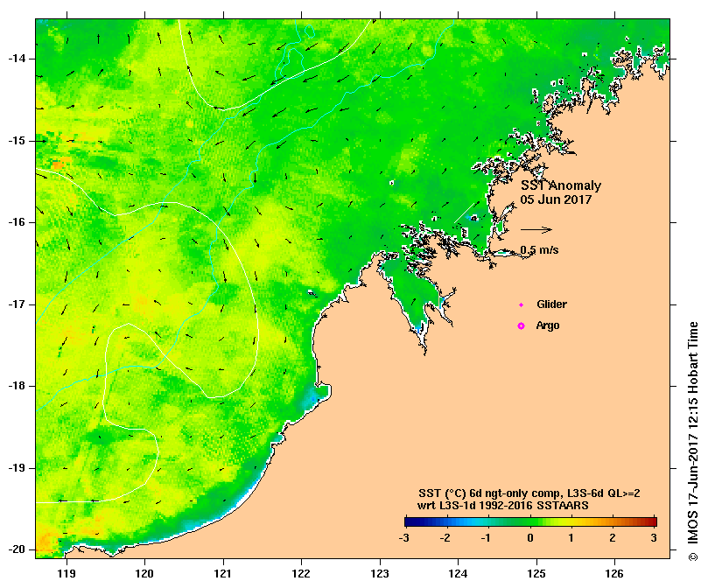Click latitude label '-14'
Screen dimensions: 708x588
(17, 59)
